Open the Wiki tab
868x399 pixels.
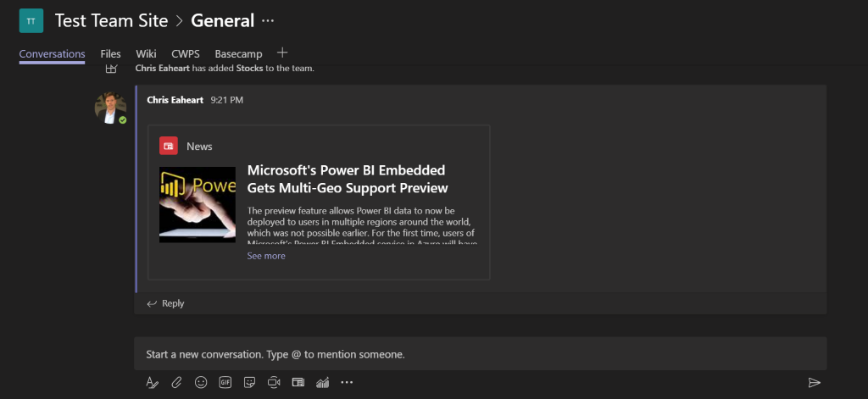click(x=146, y=54)
